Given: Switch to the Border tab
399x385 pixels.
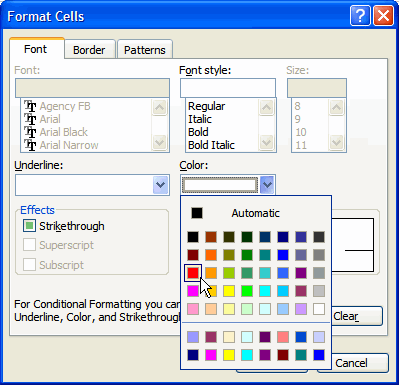Looking at the screenshot, I should [89, 50].
